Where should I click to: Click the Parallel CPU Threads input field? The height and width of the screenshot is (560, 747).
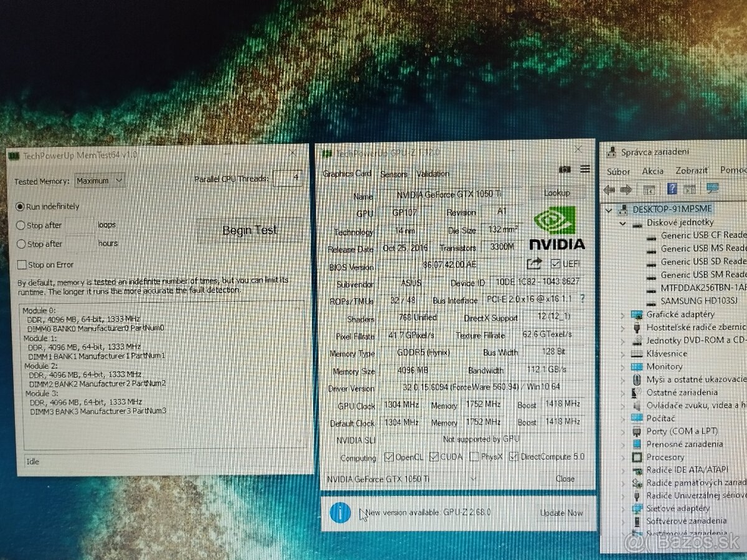[286, 178]
